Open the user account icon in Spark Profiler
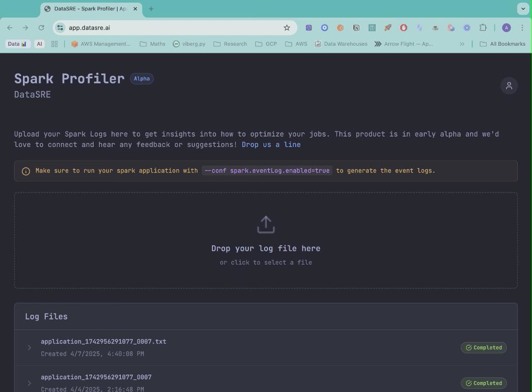 click(509, 86)
